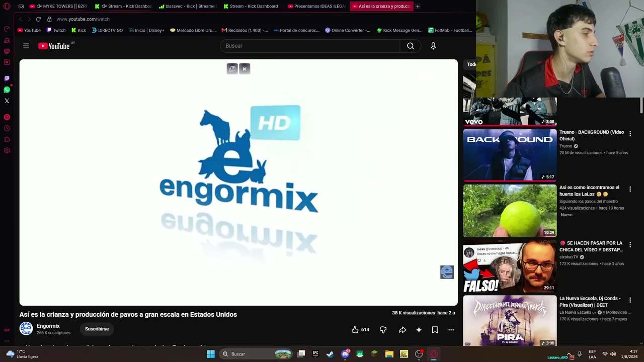The width and height of the screenshot is (644, 362).
Task: Click the video pop-out detach button
Action: point(232,69)
